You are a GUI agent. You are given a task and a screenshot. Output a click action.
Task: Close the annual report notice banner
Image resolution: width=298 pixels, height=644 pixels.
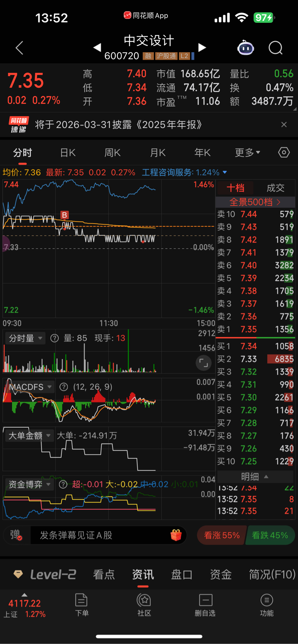284,124
